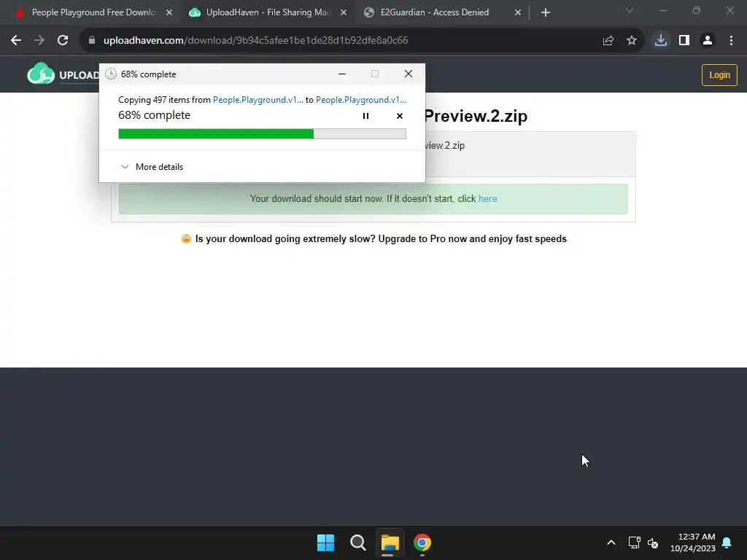The image size is (747, 560).
Task: Click the Upgrade to Pro message
Action: pyautogui.click(x=374, y=238)
